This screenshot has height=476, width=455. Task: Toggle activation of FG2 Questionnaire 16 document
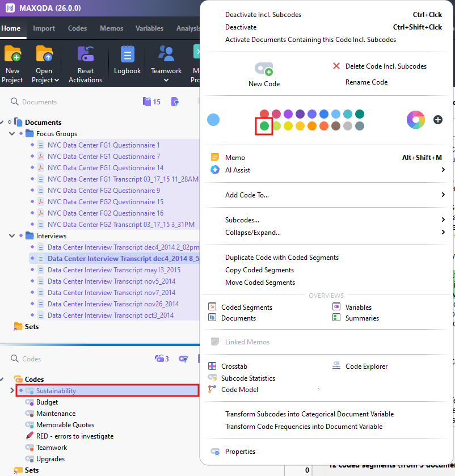(x=32, y=213)
